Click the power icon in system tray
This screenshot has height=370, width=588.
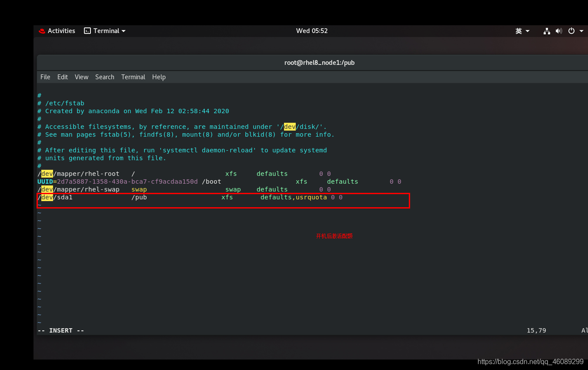pos(571,31)
